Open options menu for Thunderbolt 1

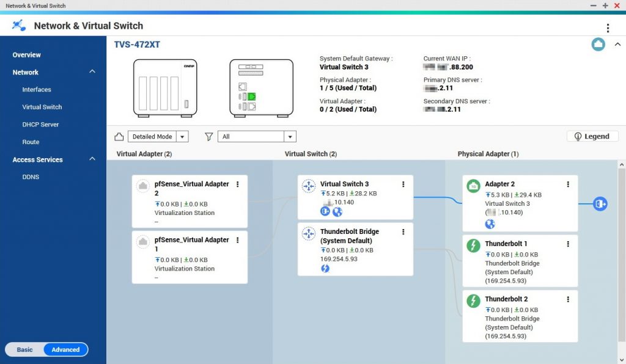(x=568, y=244)
